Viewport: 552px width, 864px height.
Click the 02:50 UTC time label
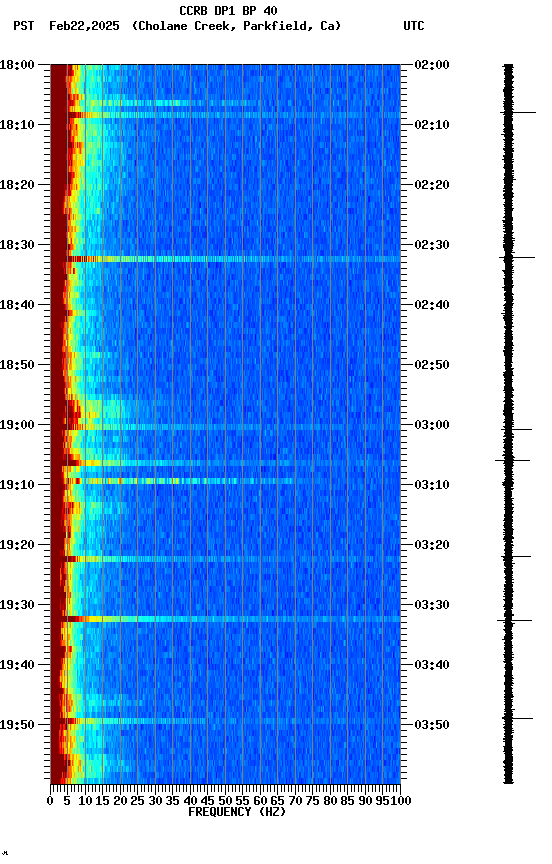pyautogui.click(x=432, y=365)
